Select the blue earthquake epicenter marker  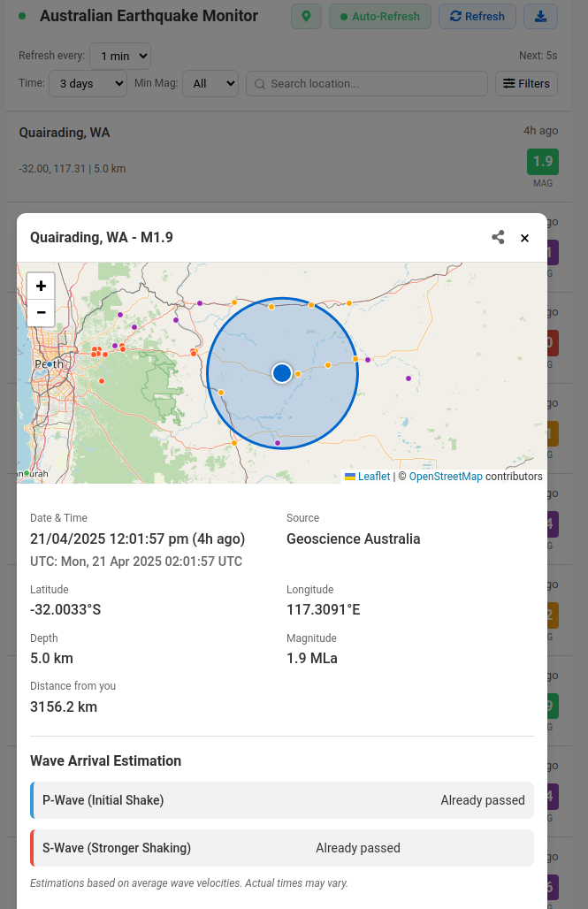click(x=281, y=372)
